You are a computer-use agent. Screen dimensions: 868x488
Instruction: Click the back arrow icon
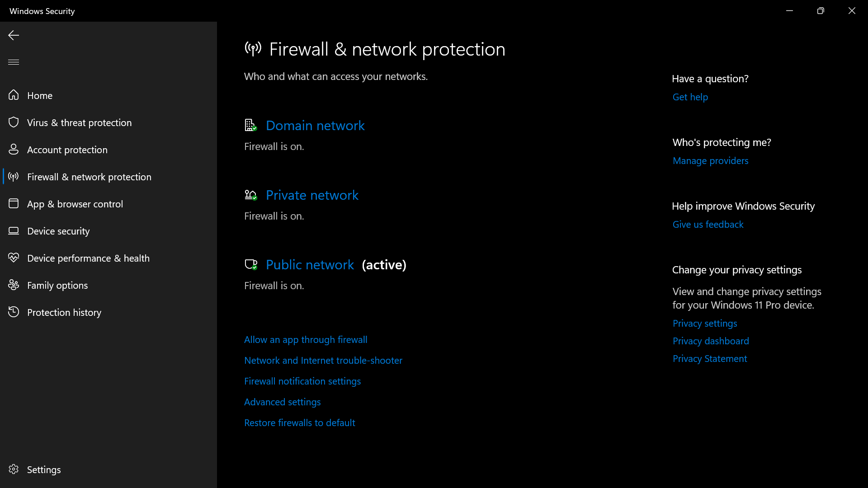click(x=14, y=35)
